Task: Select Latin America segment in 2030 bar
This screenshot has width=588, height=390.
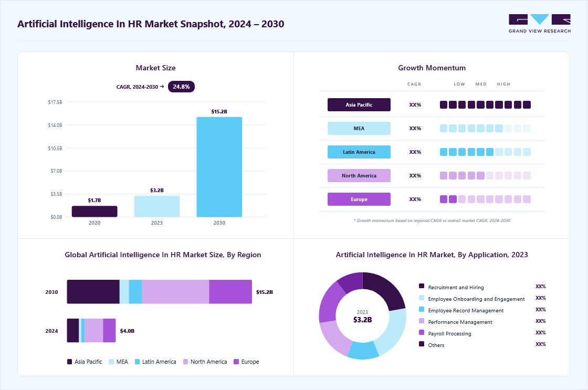Action: [135, 292]
